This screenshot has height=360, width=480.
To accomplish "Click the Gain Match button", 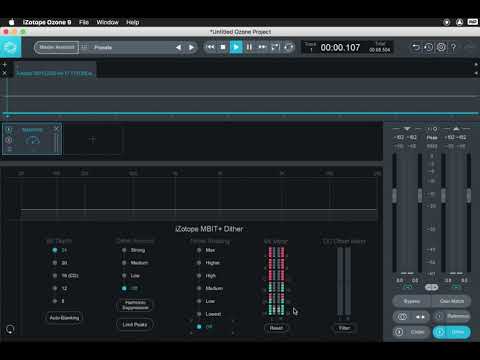I will point(452,301).
